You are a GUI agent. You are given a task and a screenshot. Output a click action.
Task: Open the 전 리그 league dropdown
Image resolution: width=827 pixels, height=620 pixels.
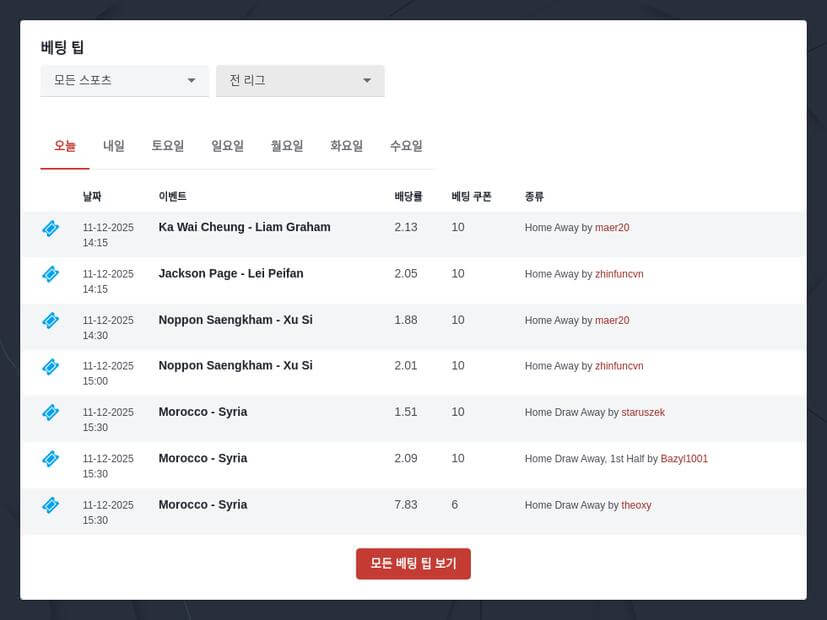click(x=300, y=81)
